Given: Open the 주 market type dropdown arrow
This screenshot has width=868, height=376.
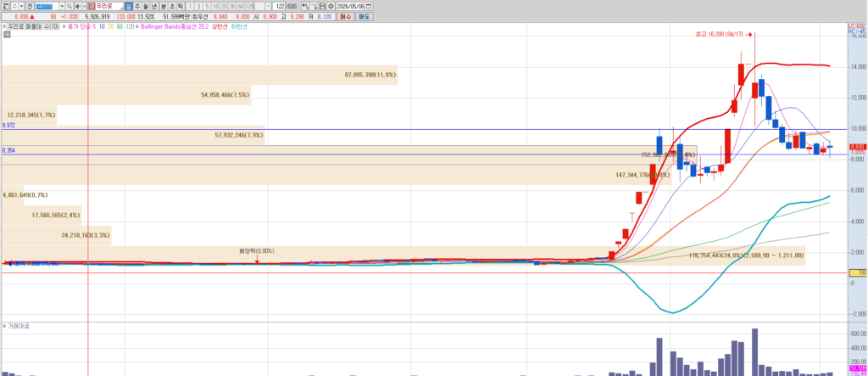Looking at the screenshot, I should [21, 6].
